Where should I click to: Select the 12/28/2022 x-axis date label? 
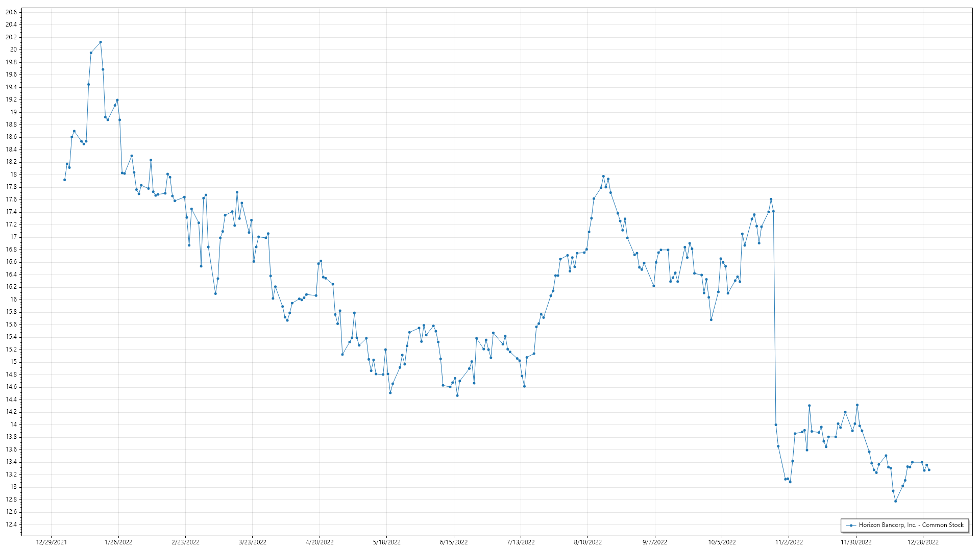point(923,542)
